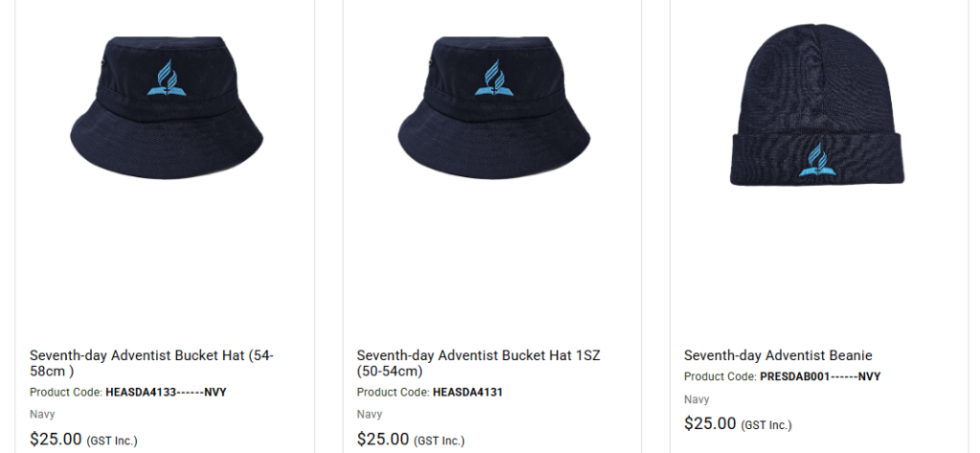980x453 pixels.
Task: Click the Adventist logo on the beanie cuff
Action: 817,160
